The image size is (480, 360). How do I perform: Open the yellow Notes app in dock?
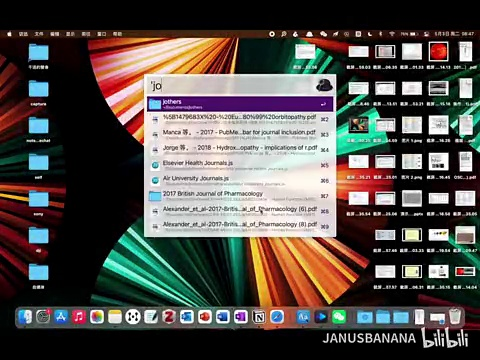click(x=115, y=317)
